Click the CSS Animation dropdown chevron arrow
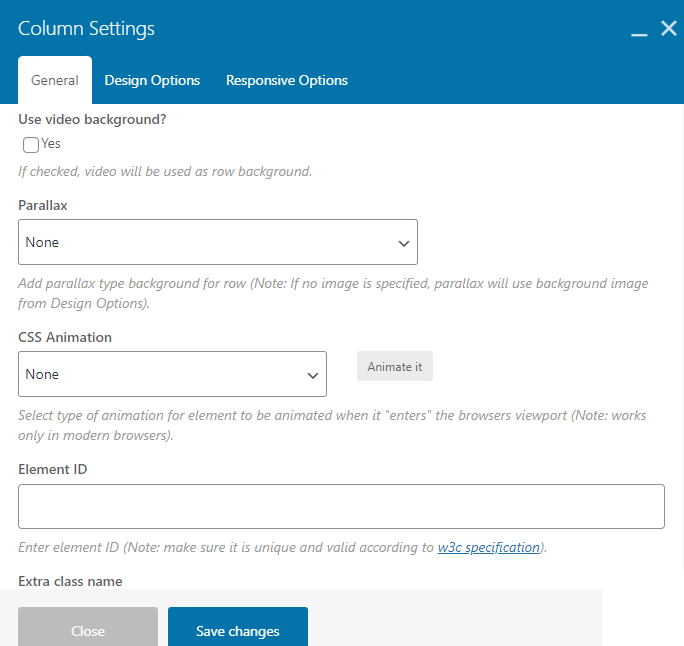 pos(313,376)
